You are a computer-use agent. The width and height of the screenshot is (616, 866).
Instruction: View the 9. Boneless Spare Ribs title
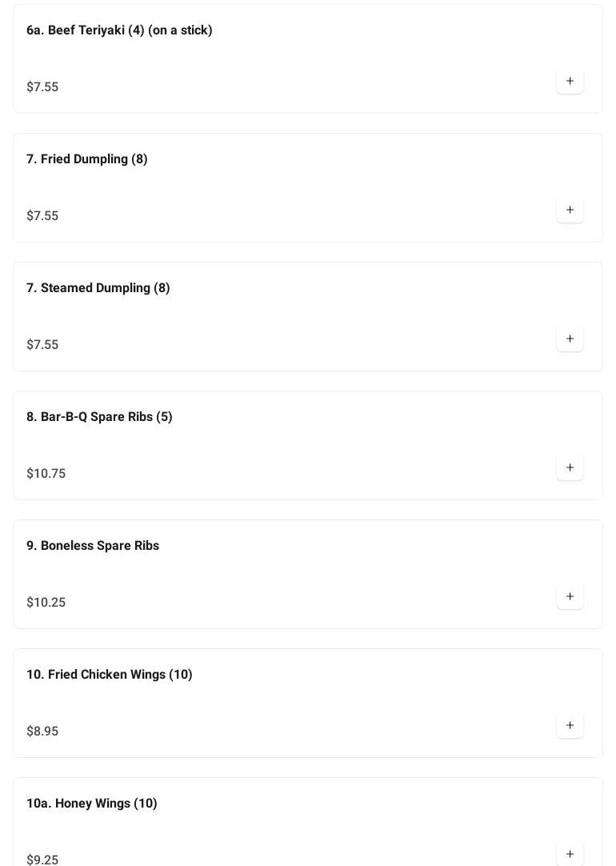tap(93, 546)
